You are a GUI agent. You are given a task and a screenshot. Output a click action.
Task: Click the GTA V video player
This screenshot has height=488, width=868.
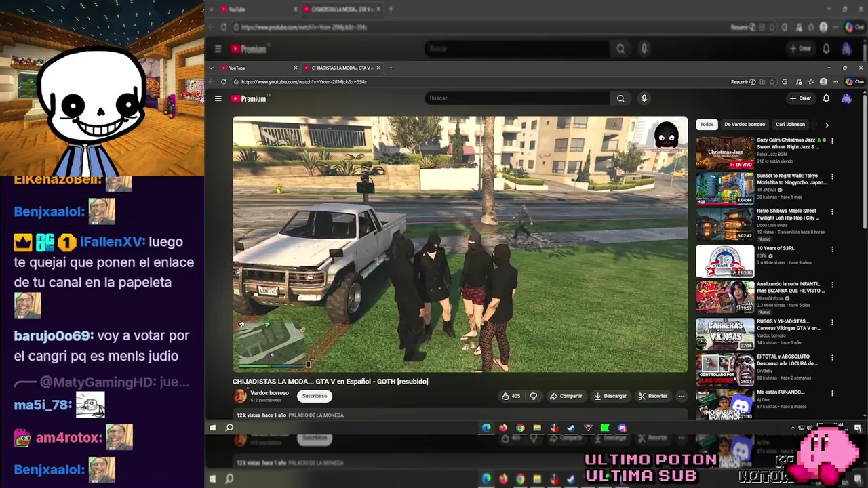460,244
